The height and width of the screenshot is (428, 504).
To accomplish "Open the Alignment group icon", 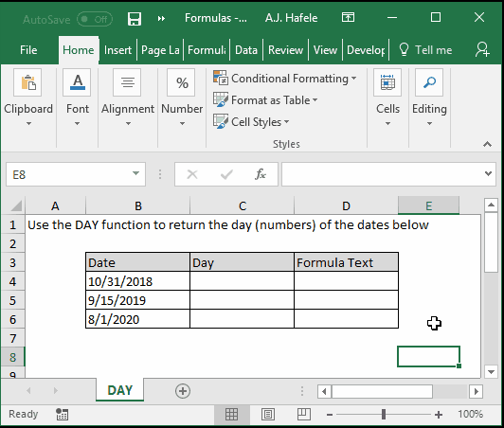I will coord(127,82).
